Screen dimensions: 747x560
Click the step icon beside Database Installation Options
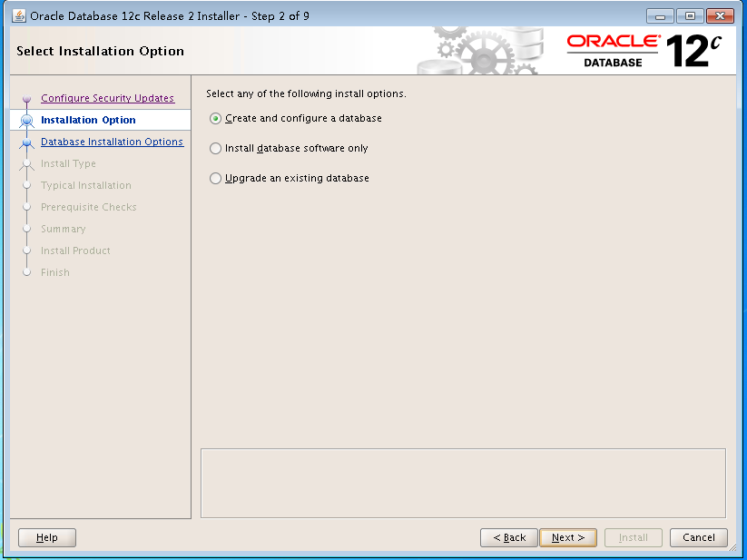26,142
